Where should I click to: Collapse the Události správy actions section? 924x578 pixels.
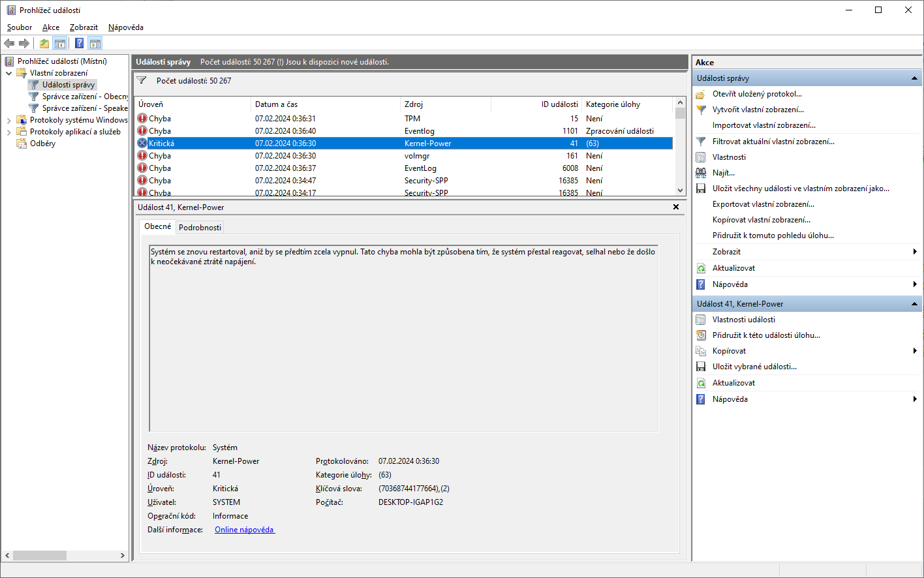[x=914, y=78]
